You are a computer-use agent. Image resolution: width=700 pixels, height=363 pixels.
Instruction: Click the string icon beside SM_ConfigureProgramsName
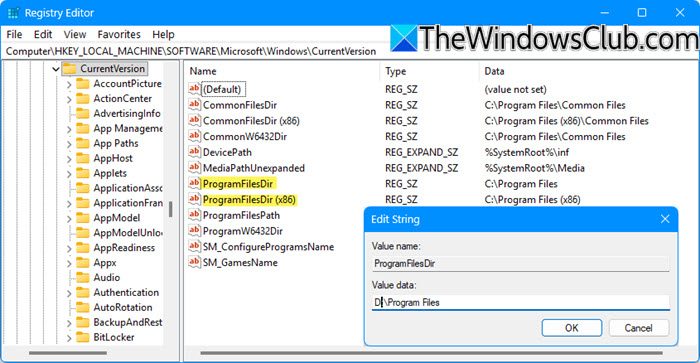click(194, 246)
